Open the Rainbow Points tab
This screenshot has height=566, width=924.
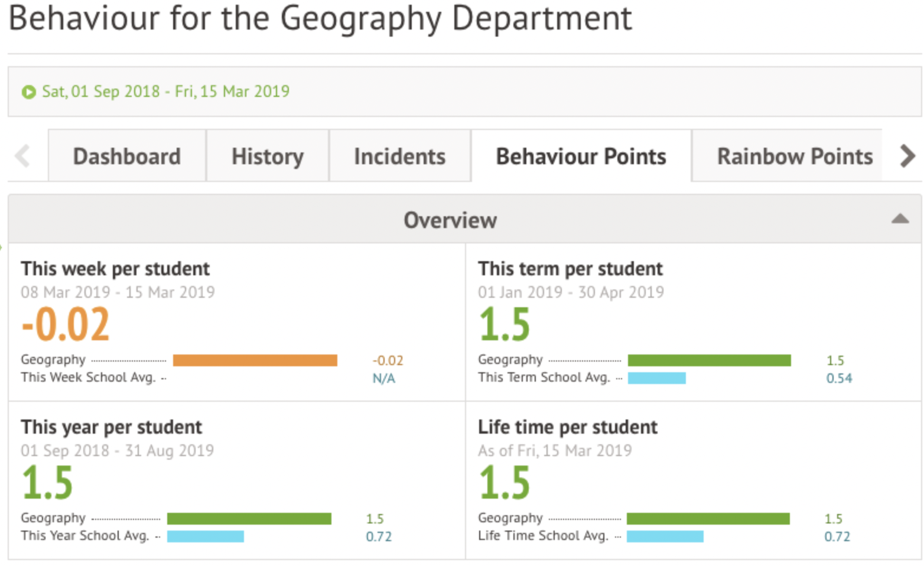[794, 157]
